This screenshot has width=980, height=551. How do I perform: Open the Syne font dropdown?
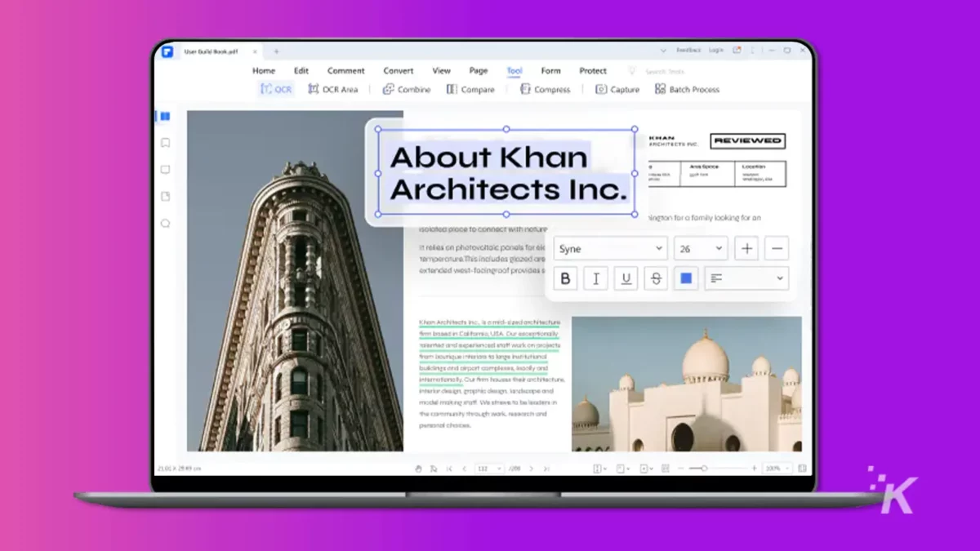(x=610, y=248)
